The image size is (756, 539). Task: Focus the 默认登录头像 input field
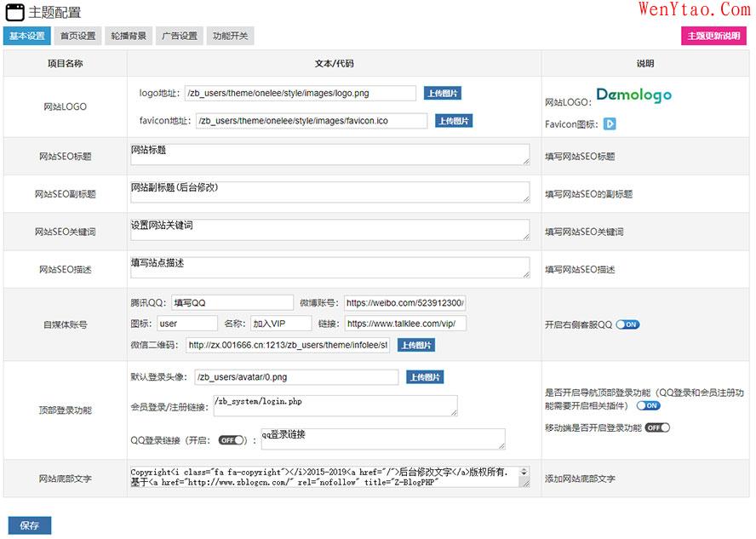(x=296, y=377)
